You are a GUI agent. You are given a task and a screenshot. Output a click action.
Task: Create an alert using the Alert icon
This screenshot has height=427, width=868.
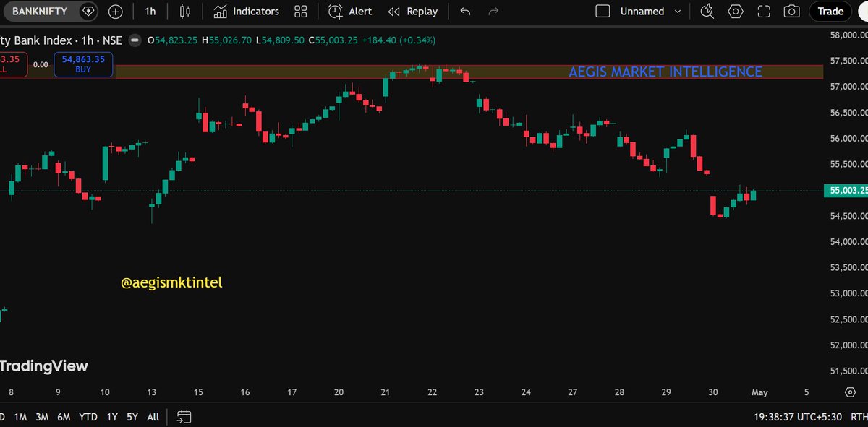tap(349, 11)
